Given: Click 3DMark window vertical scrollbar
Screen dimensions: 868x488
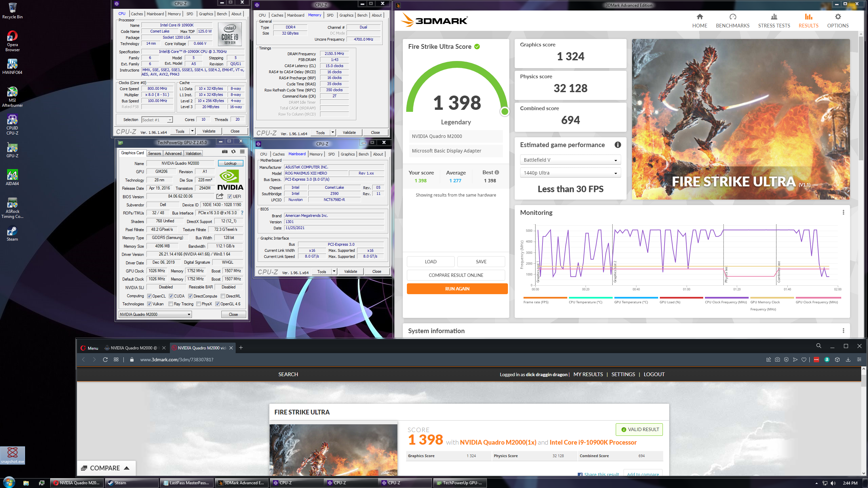Looking at the screenshot, I should [x=861, y=98].
